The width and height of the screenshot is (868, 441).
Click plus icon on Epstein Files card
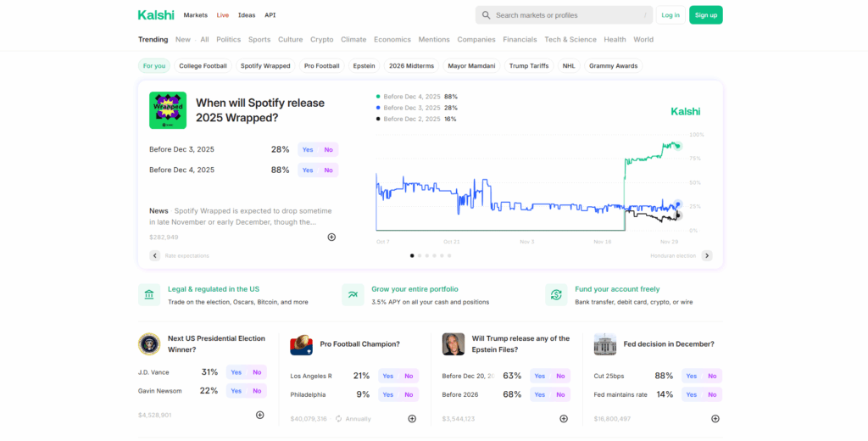564,418
